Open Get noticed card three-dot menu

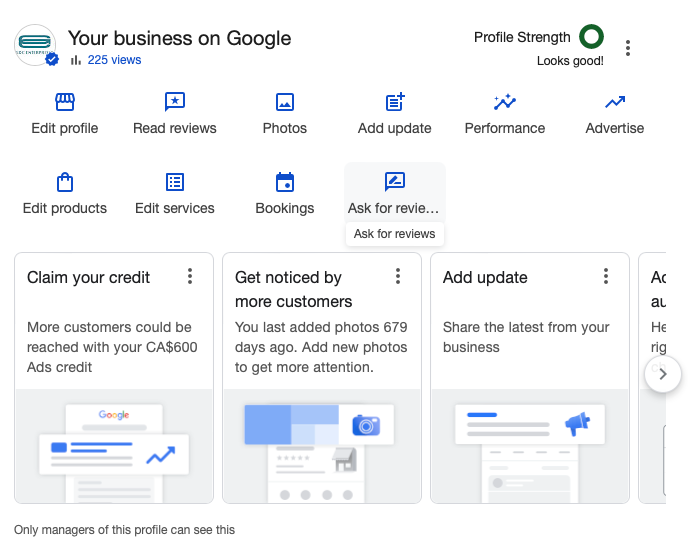coord(398,276)
